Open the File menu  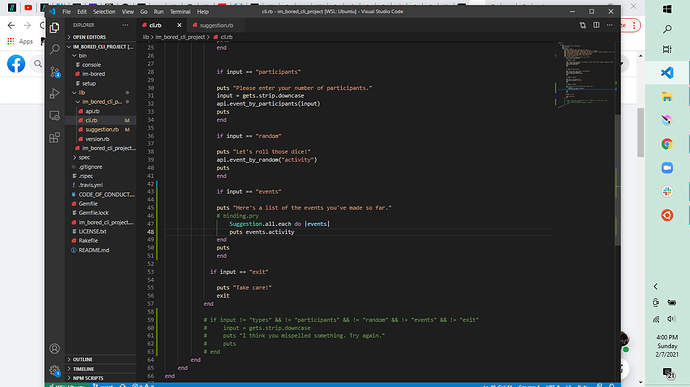coord(66,11)
